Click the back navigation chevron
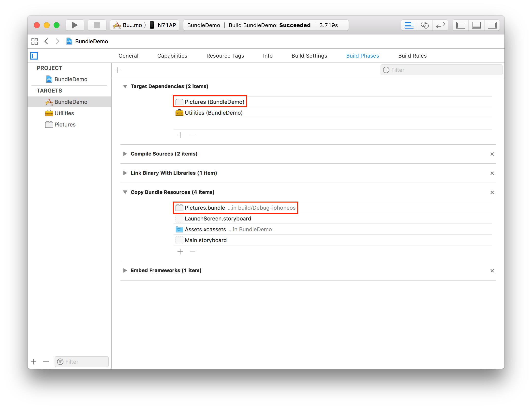The image size is (532, 408). [46, 41]
